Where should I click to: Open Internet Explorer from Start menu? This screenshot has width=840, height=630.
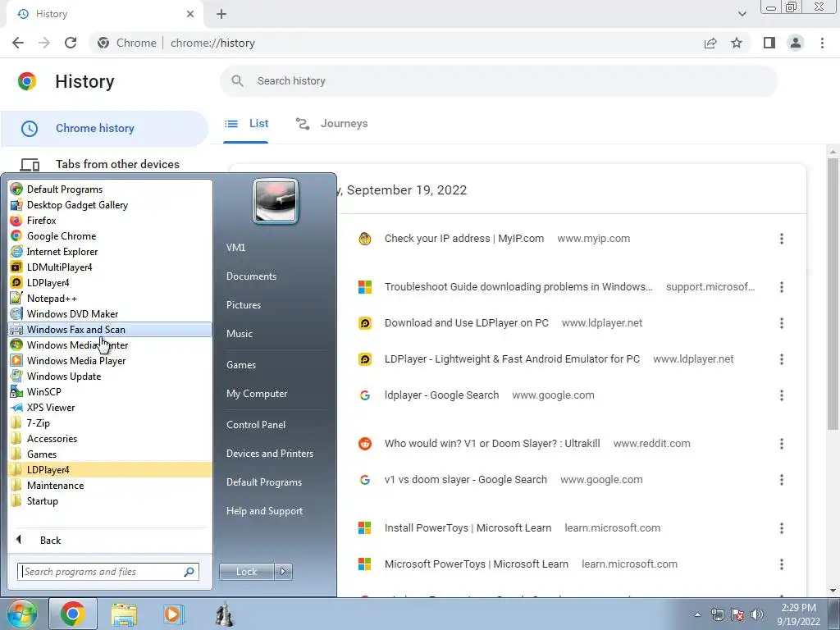(110, 252)
